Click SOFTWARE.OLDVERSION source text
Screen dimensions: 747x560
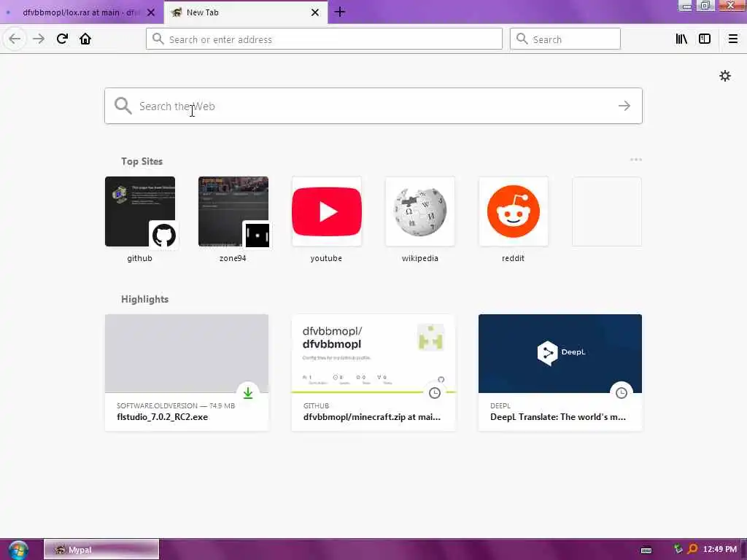coord(158,405)
